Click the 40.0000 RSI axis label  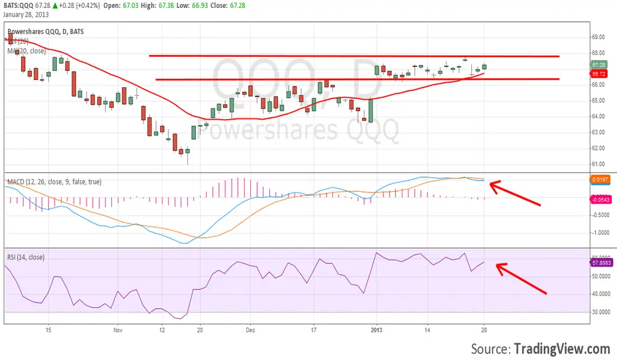[x=601, y=294]
